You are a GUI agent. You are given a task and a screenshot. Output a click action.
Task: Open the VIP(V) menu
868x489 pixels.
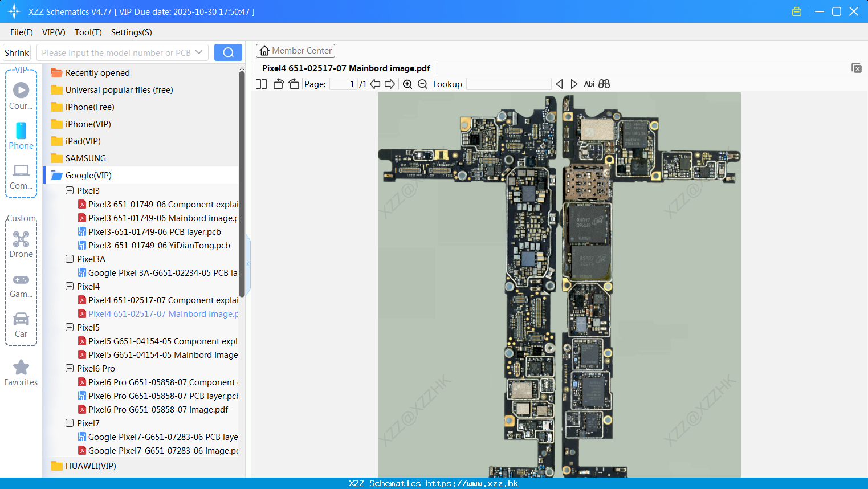tap(54, 32)
